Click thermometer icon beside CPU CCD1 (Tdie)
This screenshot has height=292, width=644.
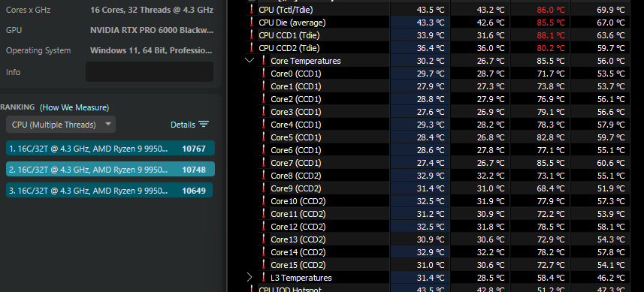[x=252, y=35]
